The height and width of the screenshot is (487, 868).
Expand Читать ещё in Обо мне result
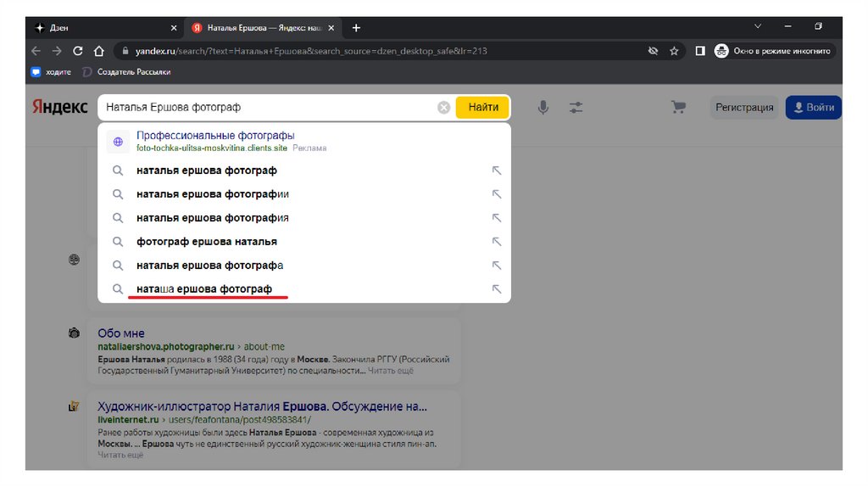click(x=390, y=371)
